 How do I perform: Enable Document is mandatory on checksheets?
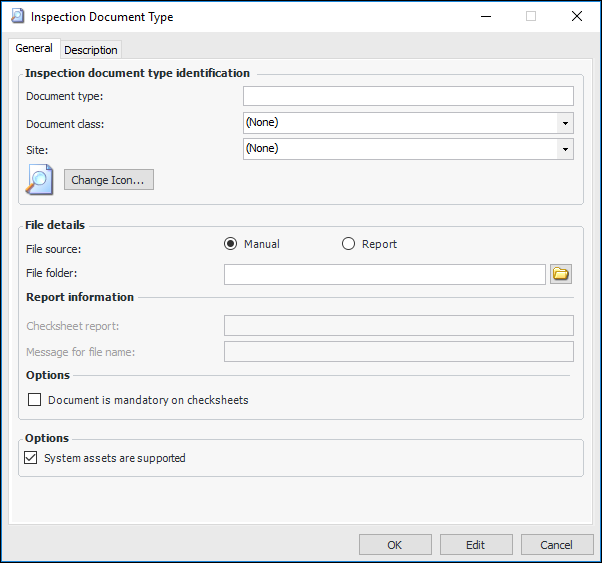(35, 400)
